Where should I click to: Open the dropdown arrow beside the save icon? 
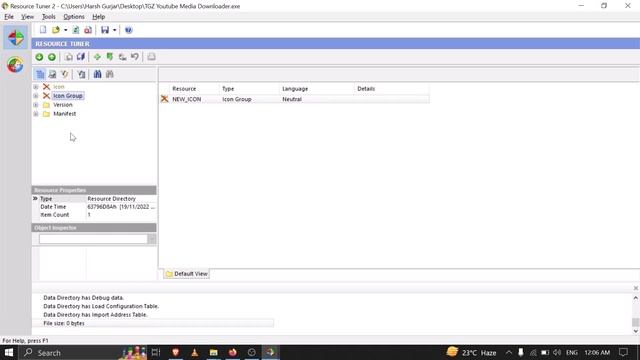(x=114, y=30)
